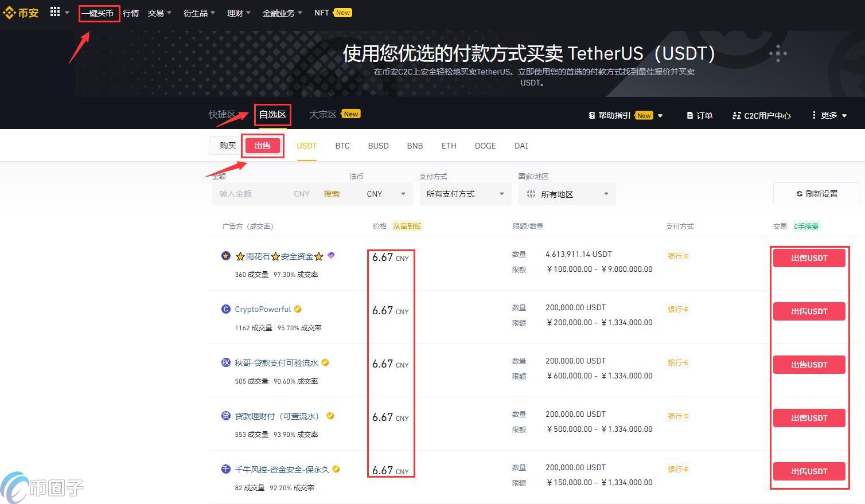
Task: Switch to 出售 sell mode
Action: [x=262, y=146]
